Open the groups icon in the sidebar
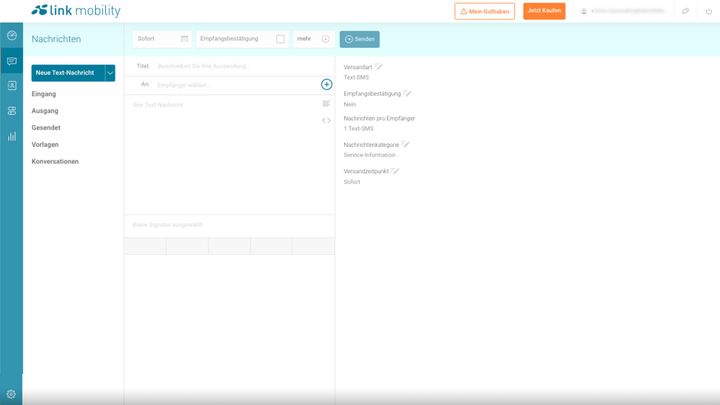The image size is (720, 405). coord(12,111)
